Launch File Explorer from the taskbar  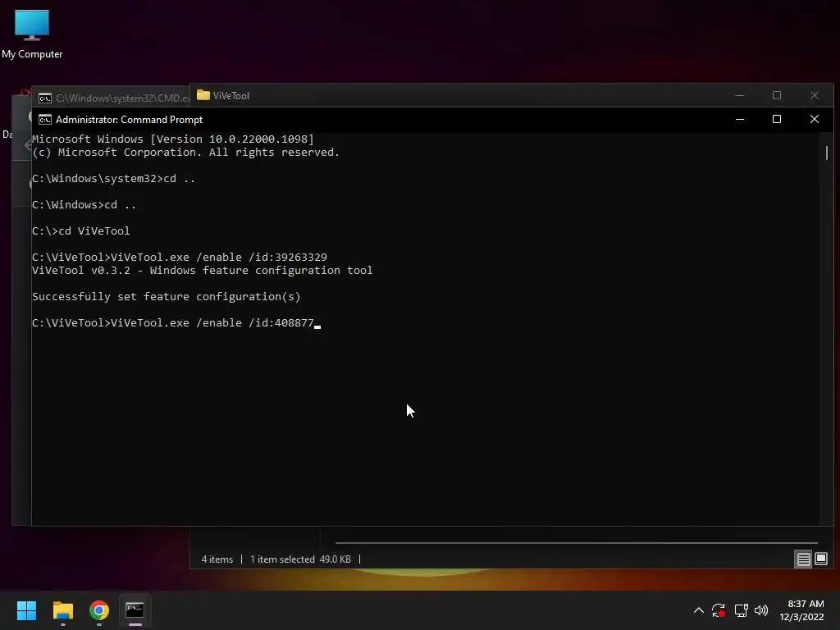click(62, 610)
